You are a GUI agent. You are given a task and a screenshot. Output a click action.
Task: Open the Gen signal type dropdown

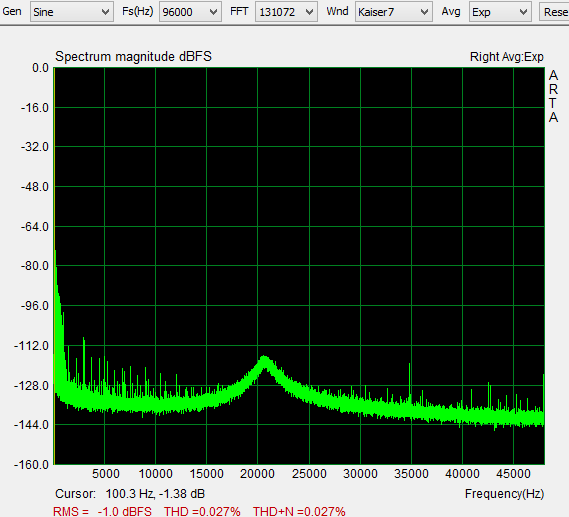[x=71, y=12]
